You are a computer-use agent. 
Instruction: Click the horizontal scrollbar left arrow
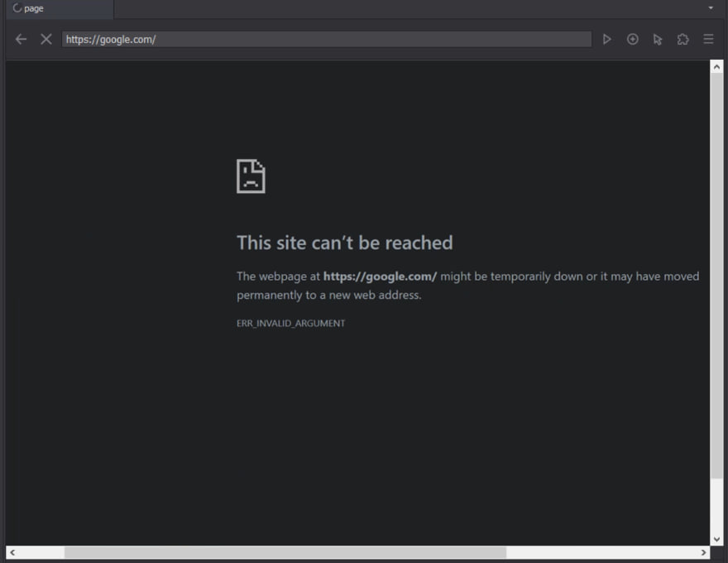pos(12,552)
